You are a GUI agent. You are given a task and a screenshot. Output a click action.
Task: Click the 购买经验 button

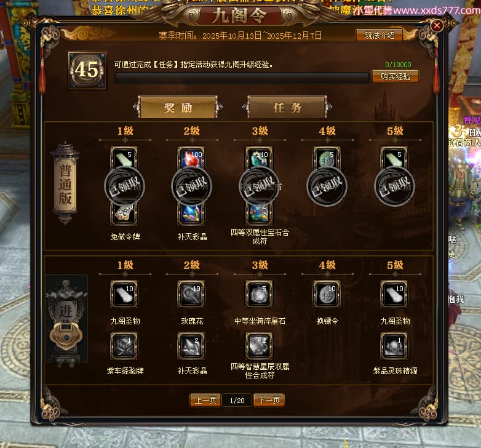[396, 76]
